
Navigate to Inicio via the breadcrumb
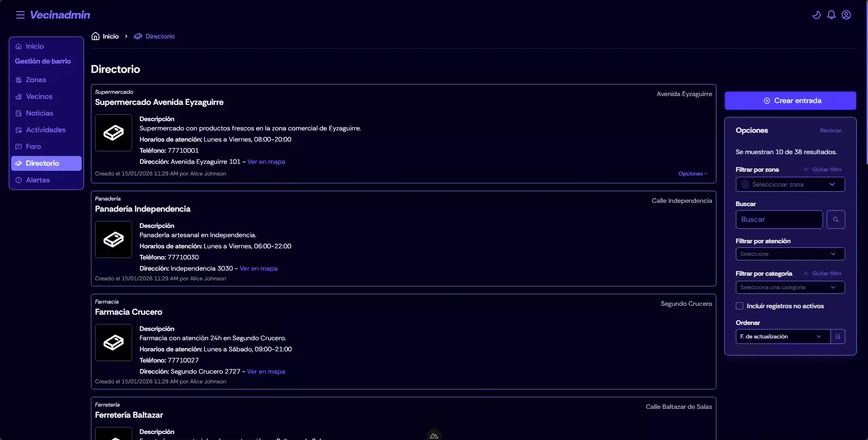pyautogui.click(x=110, y=36)
